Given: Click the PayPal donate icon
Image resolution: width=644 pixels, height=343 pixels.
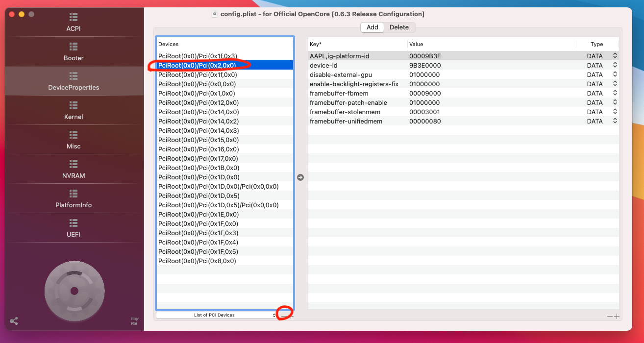Looking at the screenshot, I should [134, 321].
